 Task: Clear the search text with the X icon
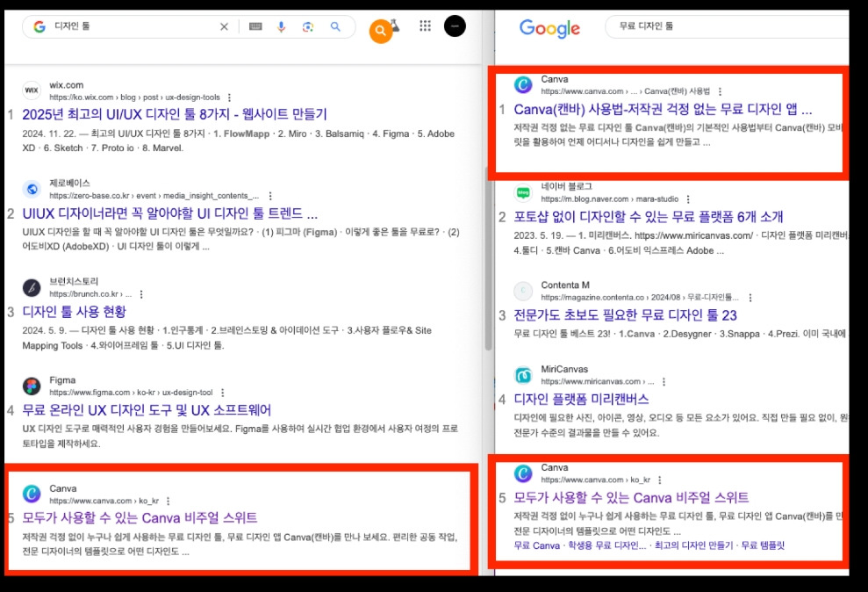[x=224, y=26]
